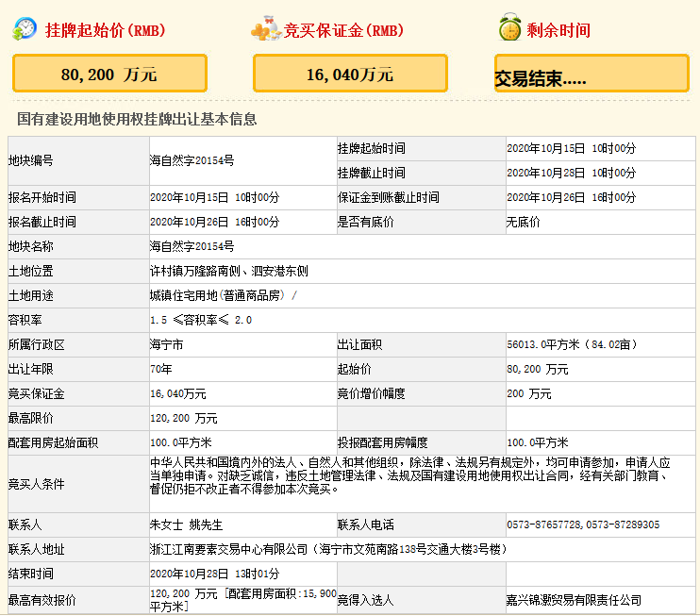Select the 国有建设用地使用权挂牌出让基本信息 heading

pyautogui.click(x=137, y=119)
